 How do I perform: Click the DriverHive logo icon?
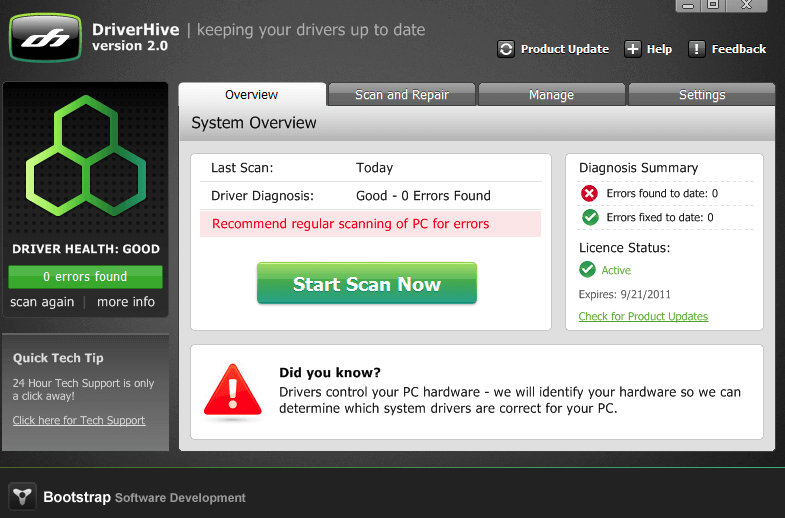[45, 38]
